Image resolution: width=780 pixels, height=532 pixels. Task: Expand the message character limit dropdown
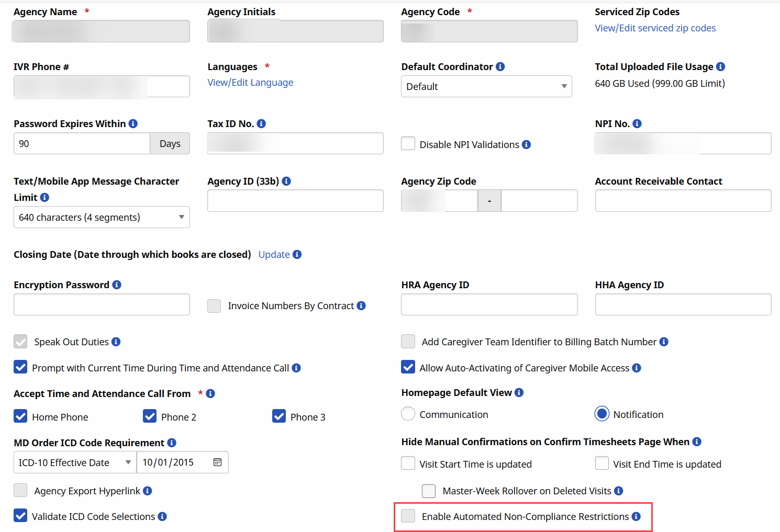click(x=102, y=217)
